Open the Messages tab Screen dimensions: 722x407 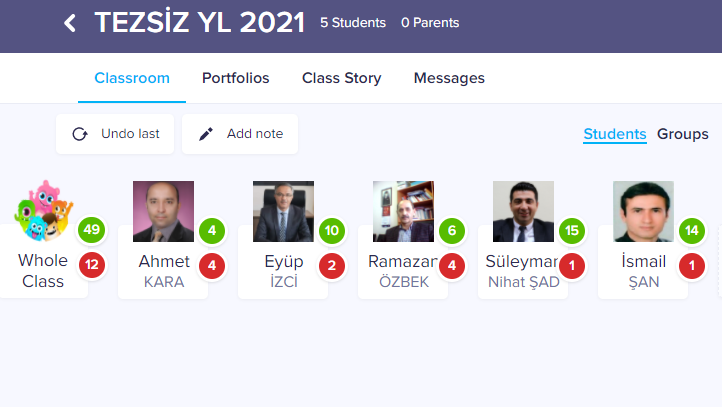449,78
